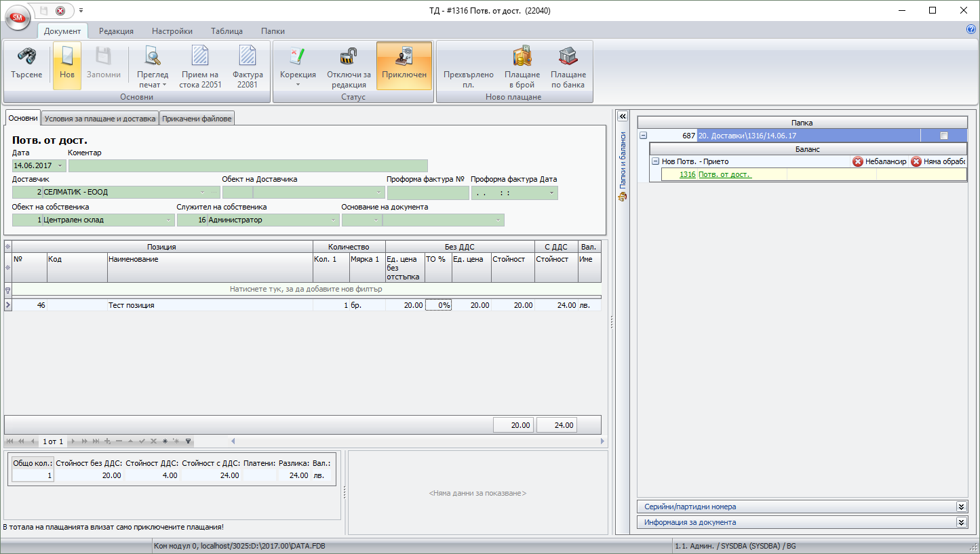980x554 pixels.
Task: Open the Доставчик СЕЛМАТИК dropdown
Action: tap(203, 192)
